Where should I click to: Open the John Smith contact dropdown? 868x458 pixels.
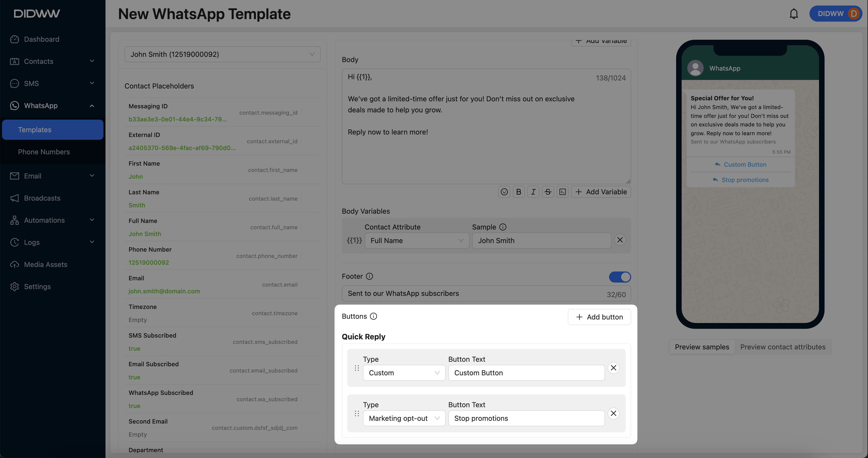[222, 54]
